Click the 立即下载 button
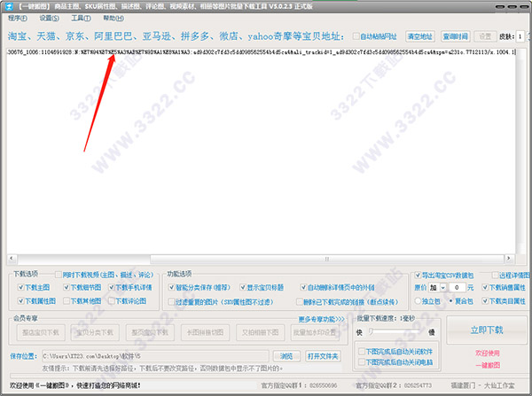 (x=487, y=330)
